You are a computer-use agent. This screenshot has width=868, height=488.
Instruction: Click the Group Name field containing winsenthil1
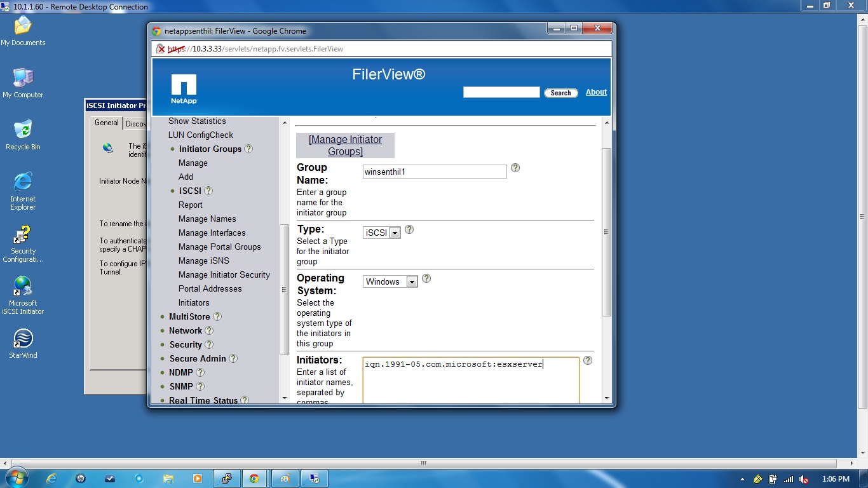pyautogui.click(x=435, y=172)
